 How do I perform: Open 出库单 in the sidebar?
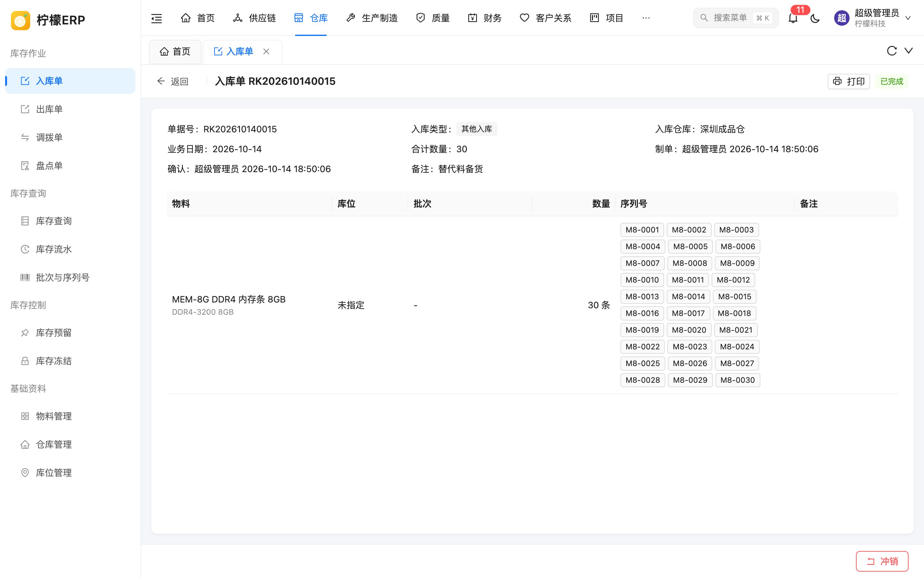pyautogui.click(x=70, y=109)
